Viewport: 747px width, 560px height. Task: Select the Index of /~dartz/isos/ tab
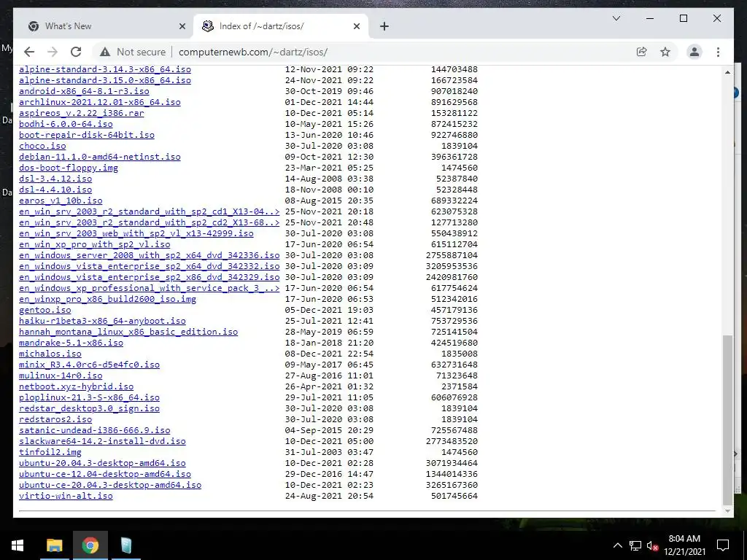(281, 26)
